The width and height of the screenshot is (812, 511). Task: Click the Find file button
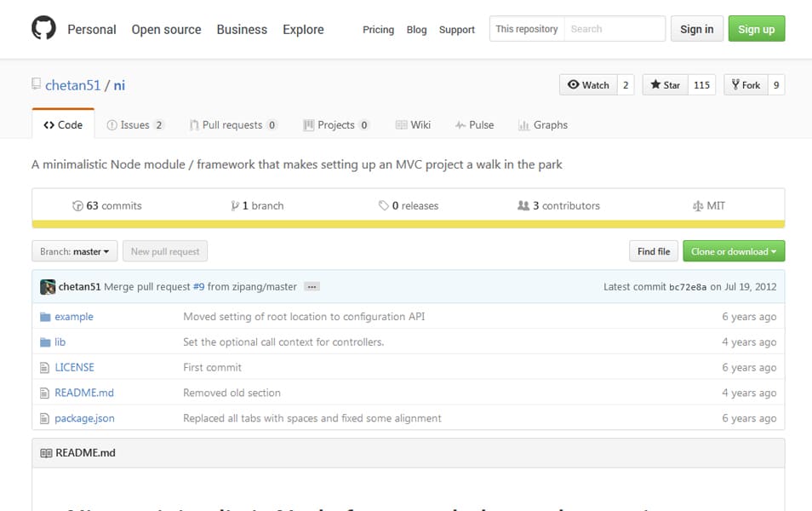point(654,251)
